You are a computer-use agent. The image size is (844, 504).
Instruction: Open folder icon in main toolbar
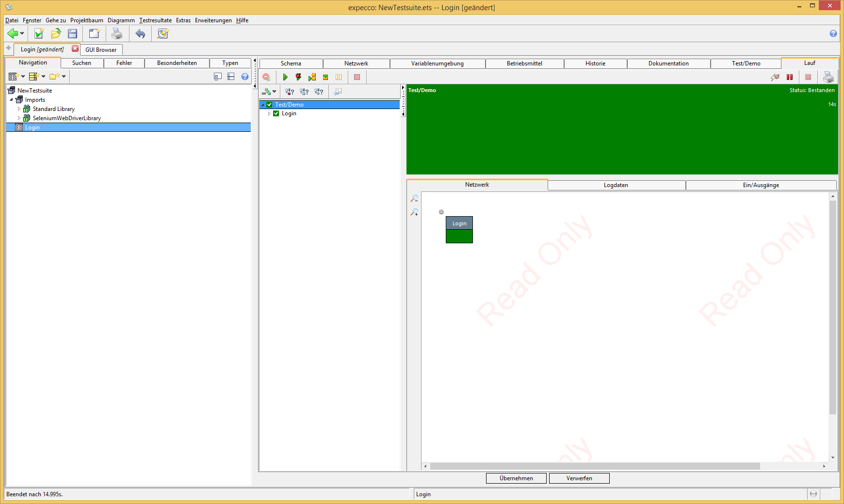[56, 33]
